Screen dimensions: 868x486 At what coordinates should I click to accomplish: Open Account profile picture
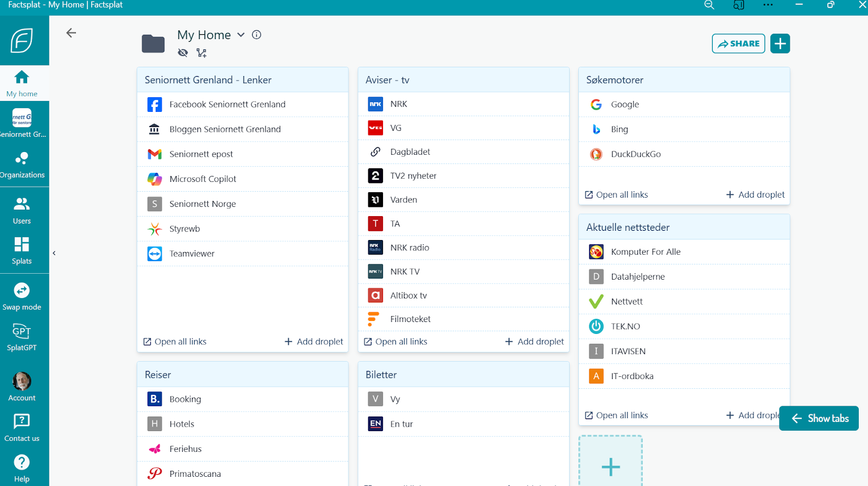pos(22,381)
